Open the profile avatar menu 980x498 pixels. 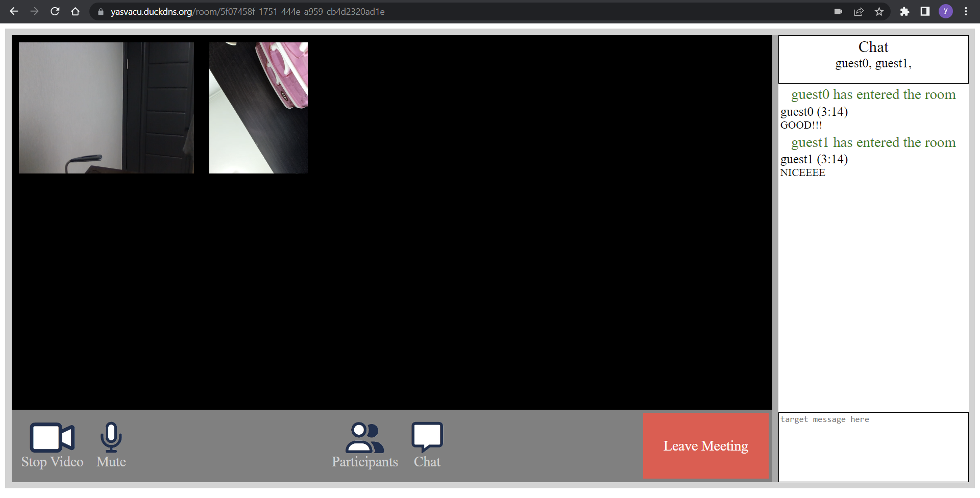[x=946, y=11]
